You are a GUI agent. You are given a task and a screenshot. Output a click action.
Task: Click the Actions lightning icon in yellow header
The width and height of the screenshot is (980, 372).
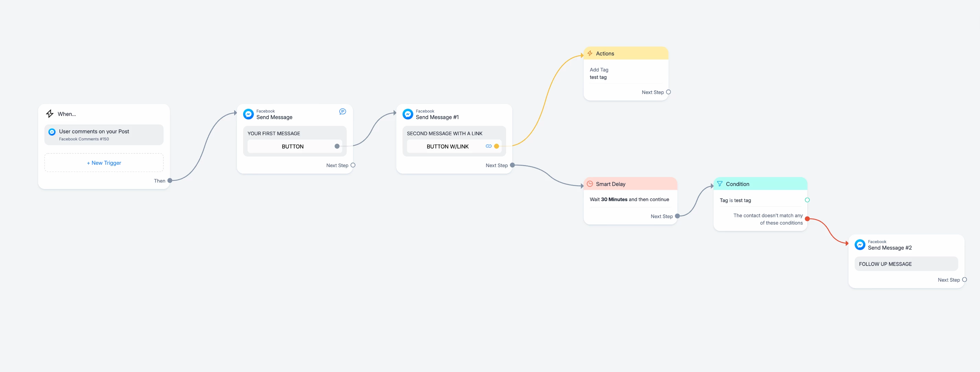590,53
